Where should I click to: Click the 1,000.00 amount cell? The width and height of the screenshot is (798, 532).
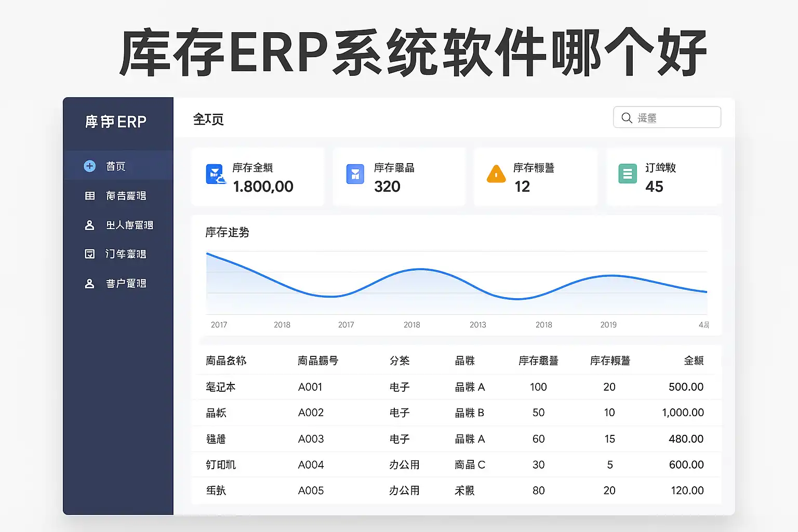(x=683, y=413)
